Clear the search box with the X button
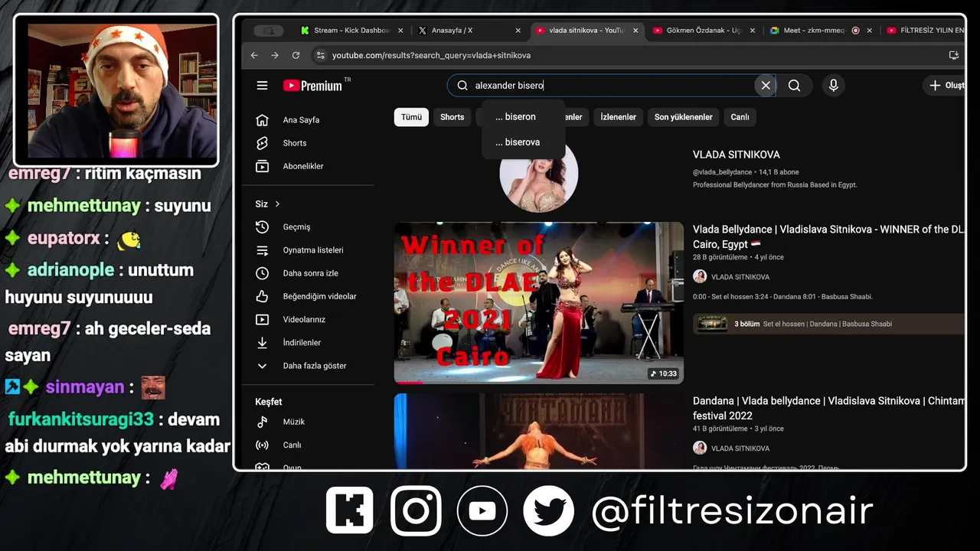The image size is (980, 551). tap(765, 86)
